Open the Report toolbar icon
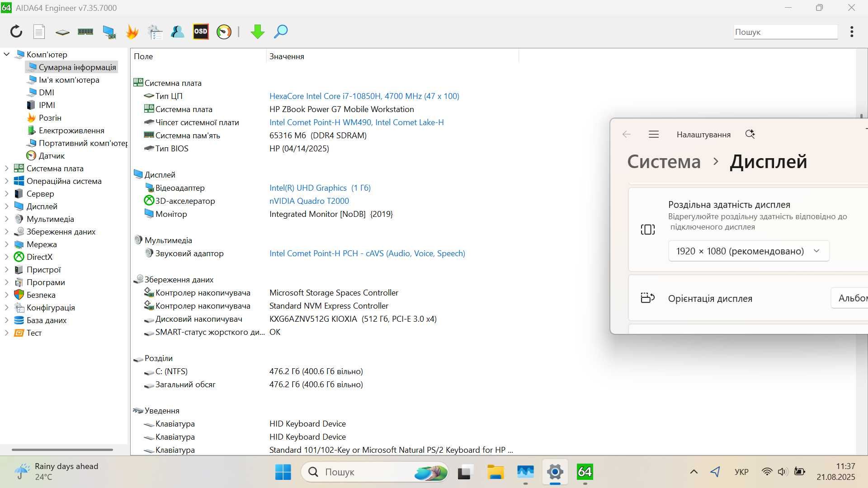The width and height of the screenshot is (868, 488). coord(39,32)
